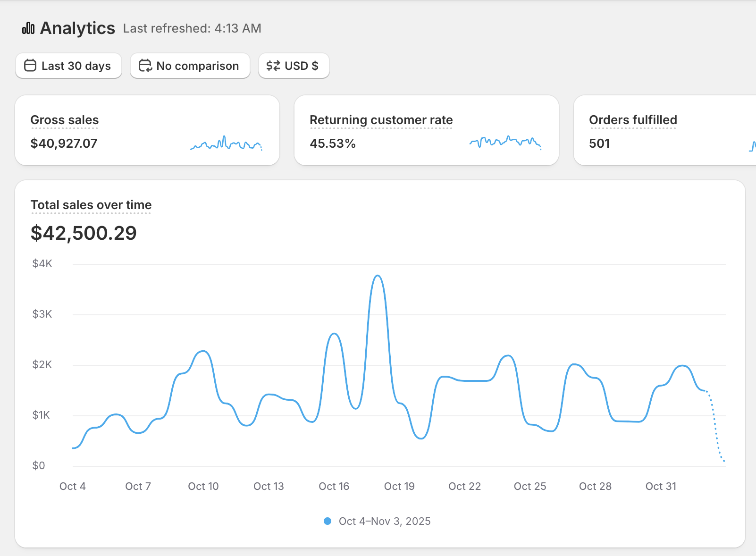Screen dimensions: 756x556
Task: Click the Oct 28 axis label
Action: coord(596,486)
